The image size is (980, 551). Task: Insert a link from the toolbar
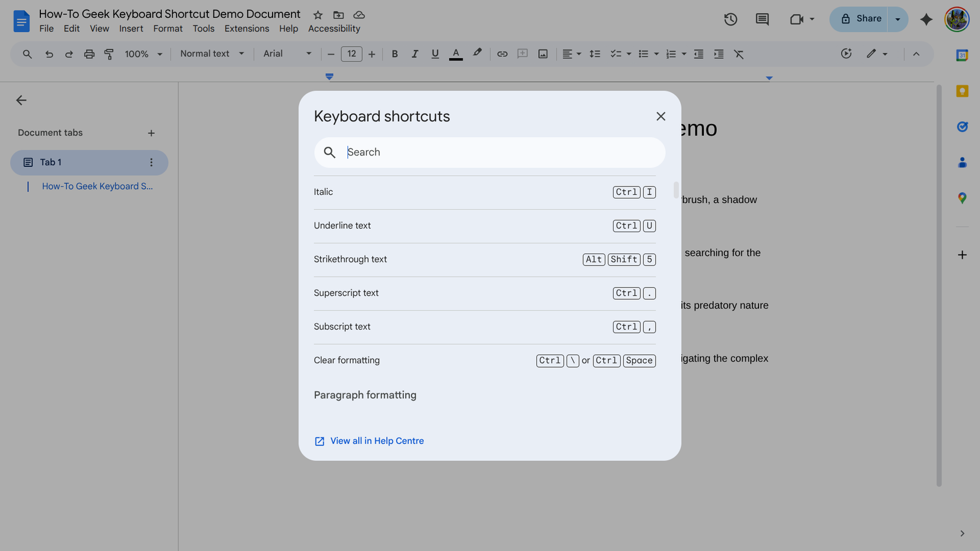point(502,53)
